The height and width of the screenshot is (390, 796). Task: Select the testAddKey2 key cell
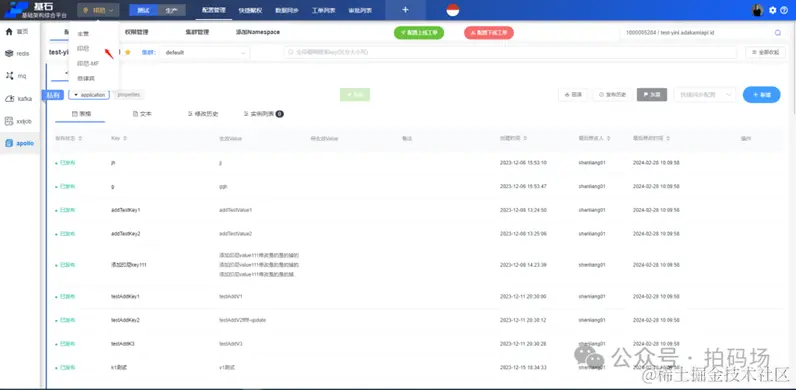pyautogui.click(x=125, y=320)
